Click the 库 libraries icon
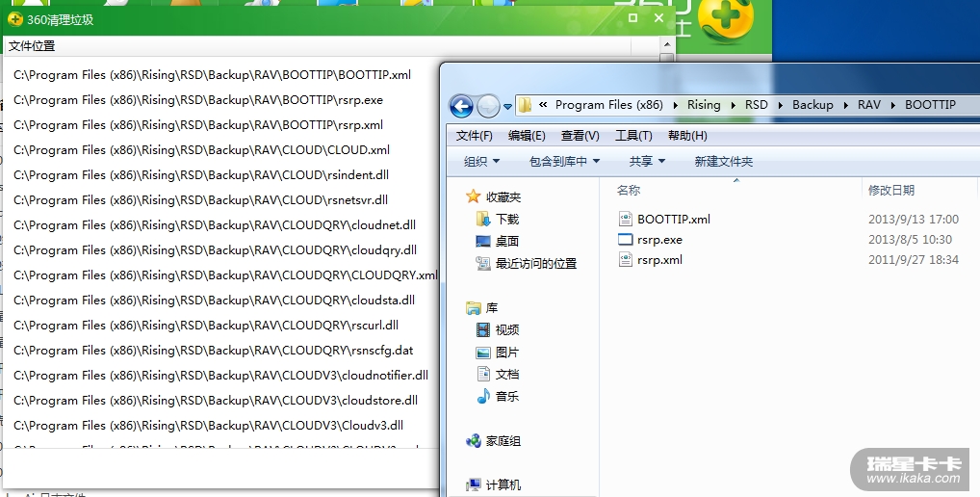The image size is (980, 497). (x=474, y=307)
